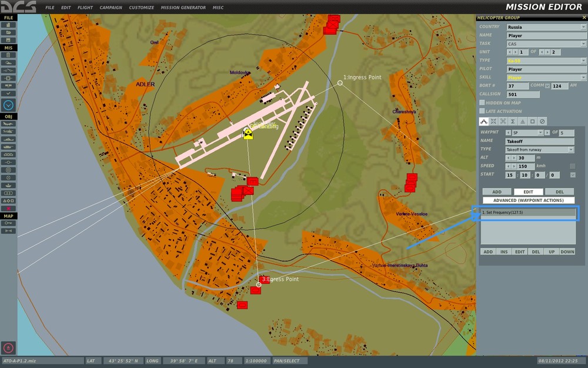
Task: Open the briefing clipboard icon
Action: pyautogui.click(x=8, y=55)
